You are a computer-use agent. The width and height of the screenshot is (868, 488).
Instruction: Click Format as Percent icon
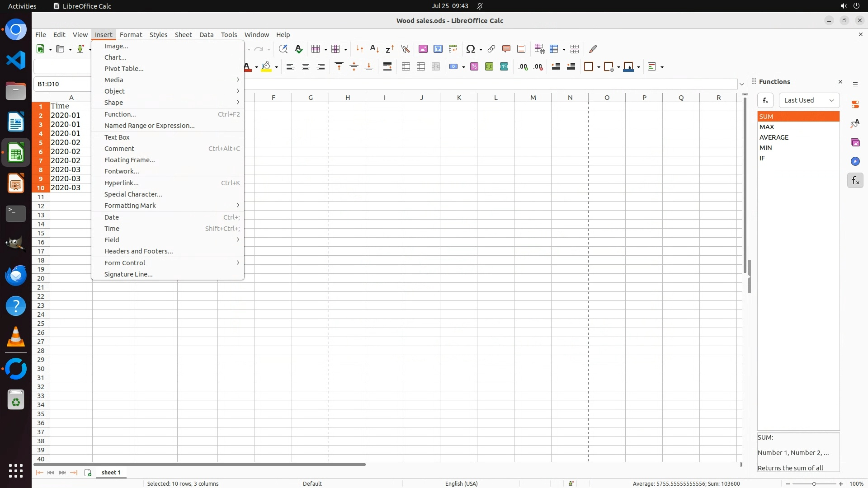coord(474,67)
